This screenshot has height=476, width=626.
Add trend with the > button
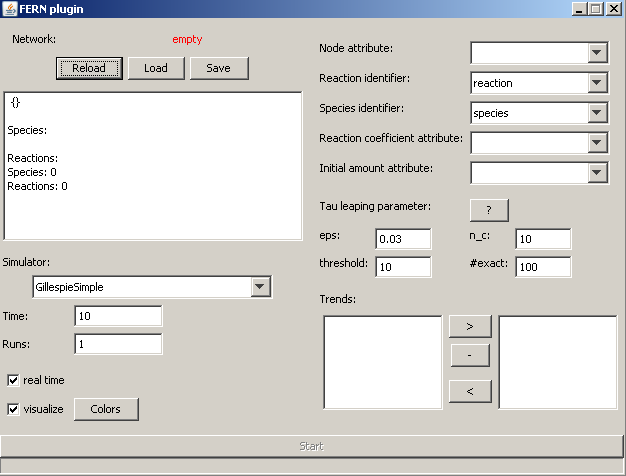coord(470,326)
